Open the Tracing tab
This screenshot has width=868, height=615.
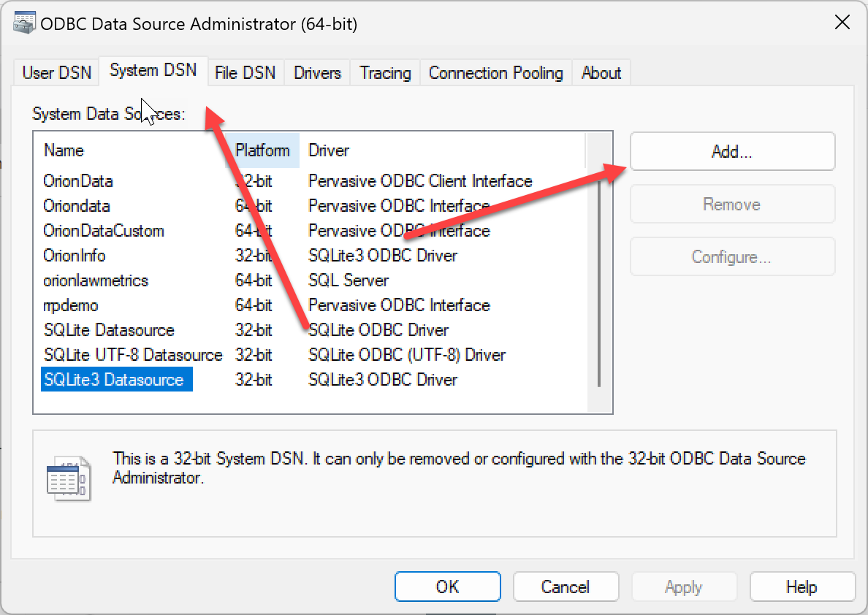tap(384, 72)
